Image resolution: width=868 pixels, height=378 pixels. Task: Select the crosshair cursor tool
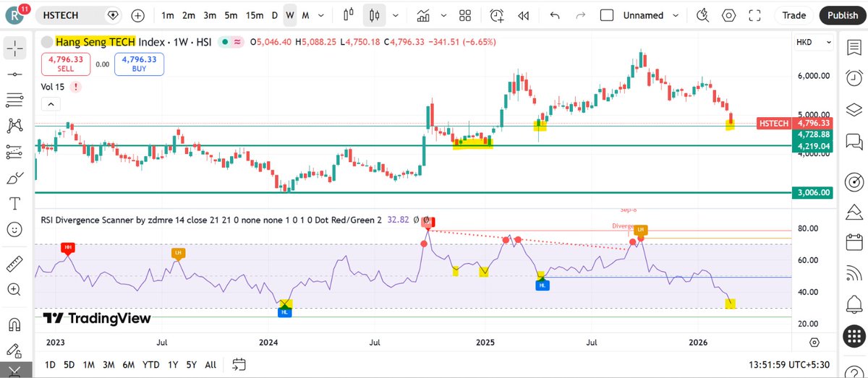click(x=14, y=49)
